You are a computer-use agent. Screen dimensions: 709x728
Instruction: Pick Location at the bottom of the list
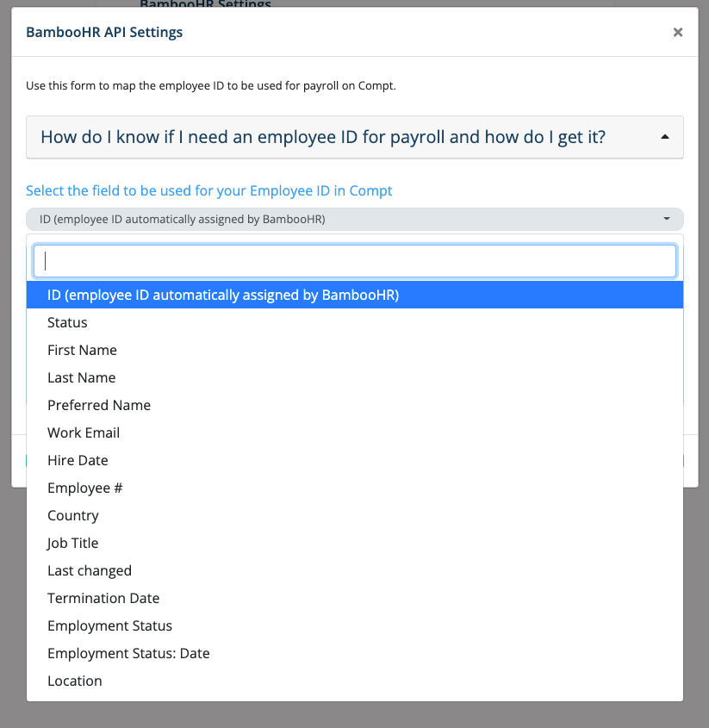point(74,681)
